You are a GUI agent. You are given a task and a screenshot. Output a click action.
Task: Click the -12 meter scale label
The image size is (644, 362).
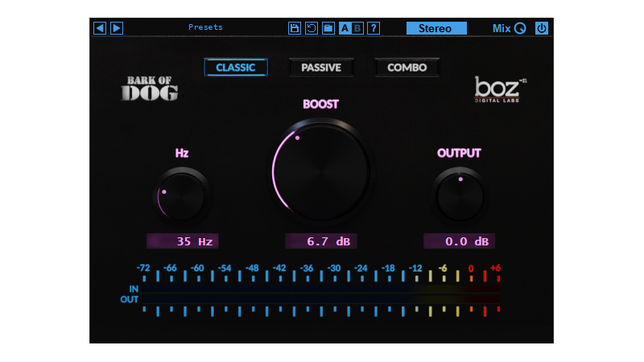(415, 268)
